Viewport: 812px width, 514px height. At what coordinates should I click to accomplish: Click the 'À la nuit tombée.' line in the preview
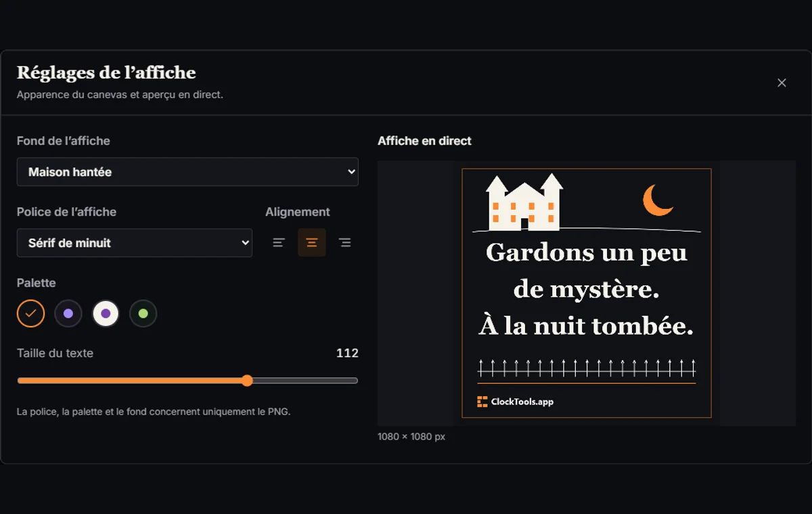pyautogui.click(x=587, y=327)
